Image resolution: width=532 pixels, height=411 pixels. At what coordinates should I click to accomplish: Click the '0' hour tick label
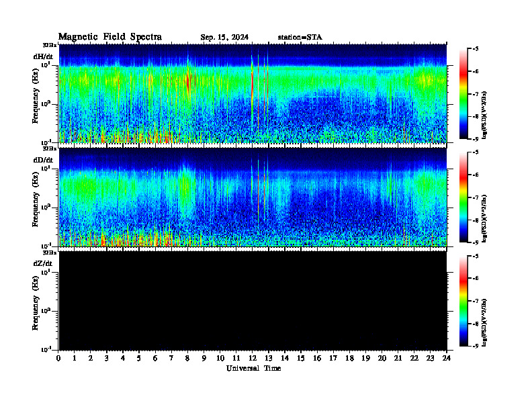(x=58, y=359)
